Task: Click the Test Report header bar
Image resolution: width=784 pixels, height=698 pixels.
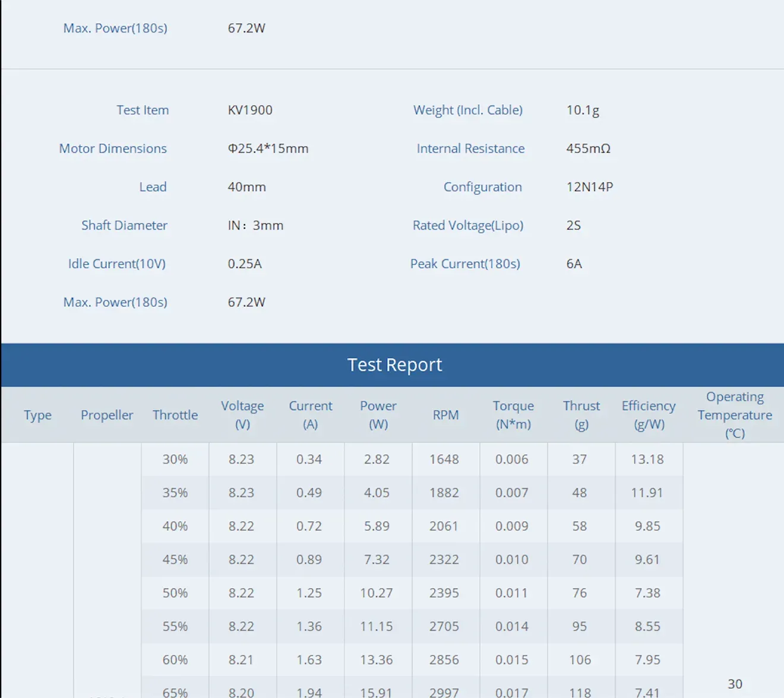Action: click(392, 364)
